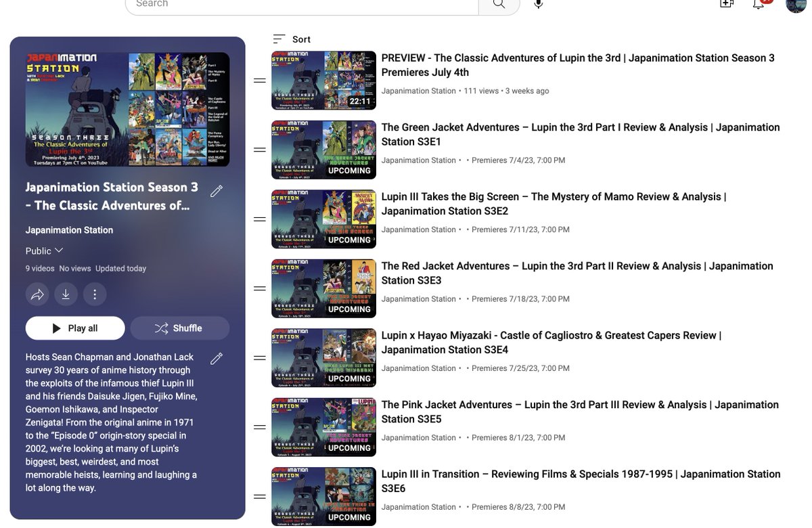Open Red Jacket Adventures S3E3 title
The height and width of the screenshot is (528, 812).
point(577,273)
